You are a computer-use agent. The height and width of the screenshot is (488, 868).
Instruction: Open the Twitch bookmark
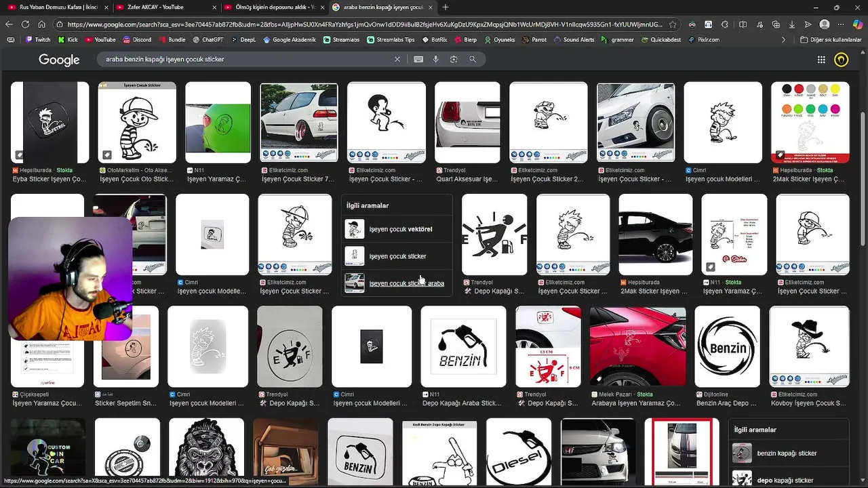pyautogui.click(x=38, y=40)
